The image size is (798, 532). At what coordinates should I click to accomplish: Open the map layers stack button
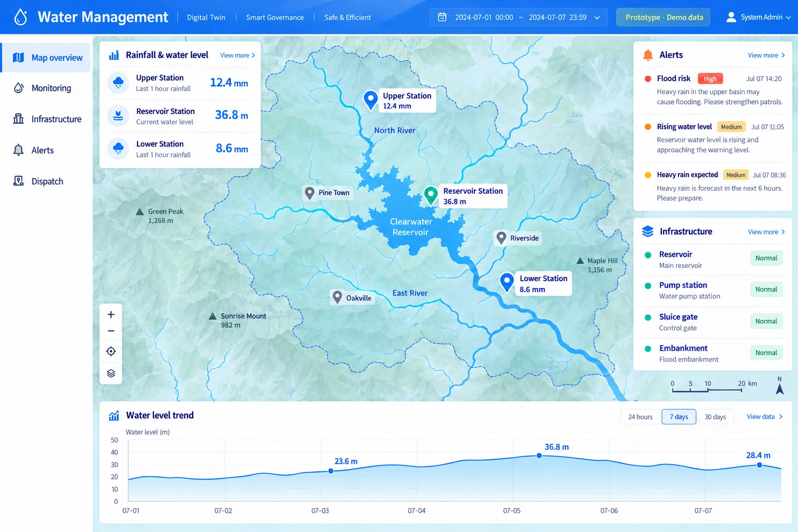(x=111, y=373)
